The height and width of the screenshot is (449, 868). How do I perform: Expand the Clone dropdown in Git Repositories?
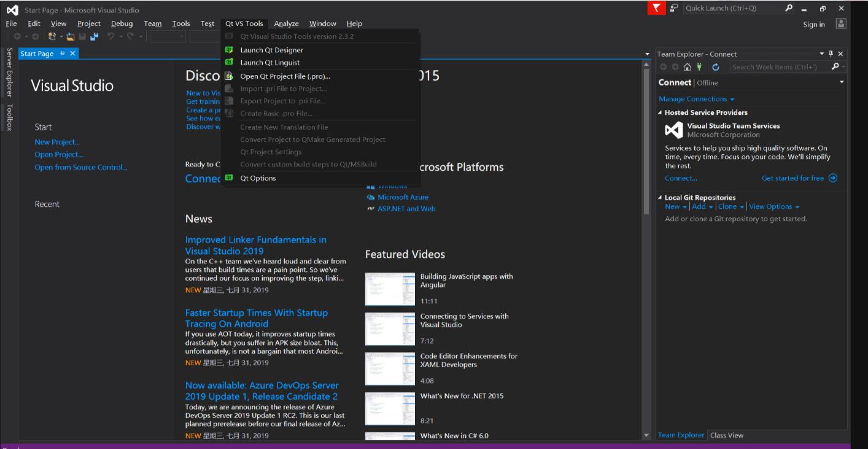[730, 206]
